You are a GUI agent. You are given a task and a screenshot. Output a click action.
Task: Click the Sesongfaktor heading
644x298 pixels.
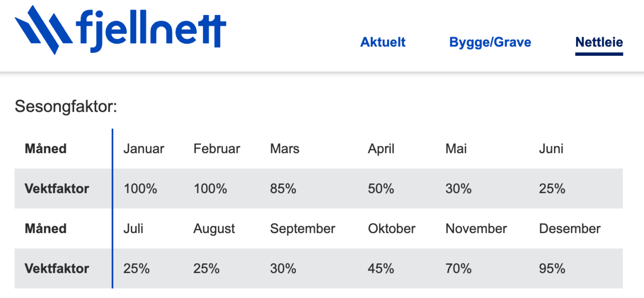point(66,107)
